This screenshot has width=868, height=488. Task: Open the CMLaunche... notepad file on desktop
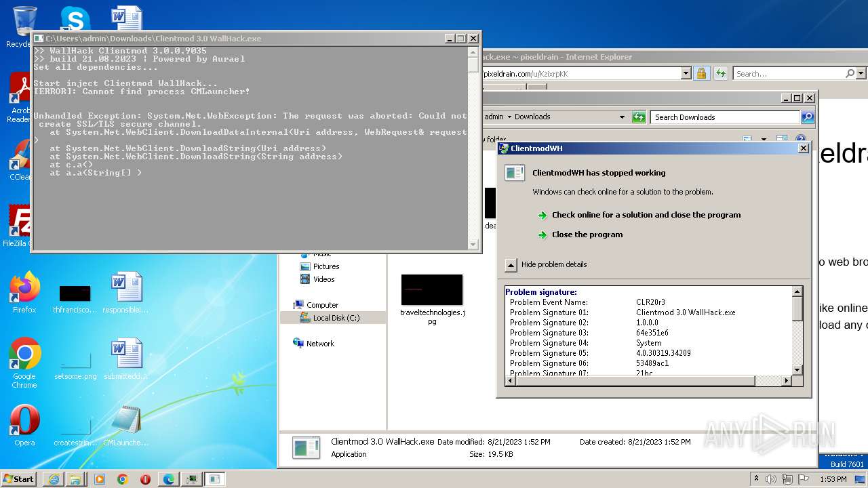click(125, 426)
